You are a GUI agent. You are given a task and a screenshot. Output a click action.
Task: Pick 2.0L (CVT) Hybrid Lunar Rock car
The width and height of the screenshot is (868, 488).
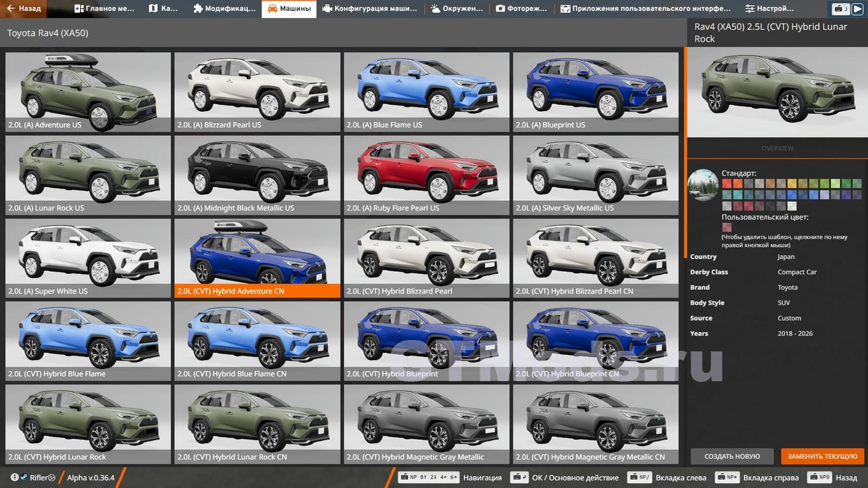point(88,424)
